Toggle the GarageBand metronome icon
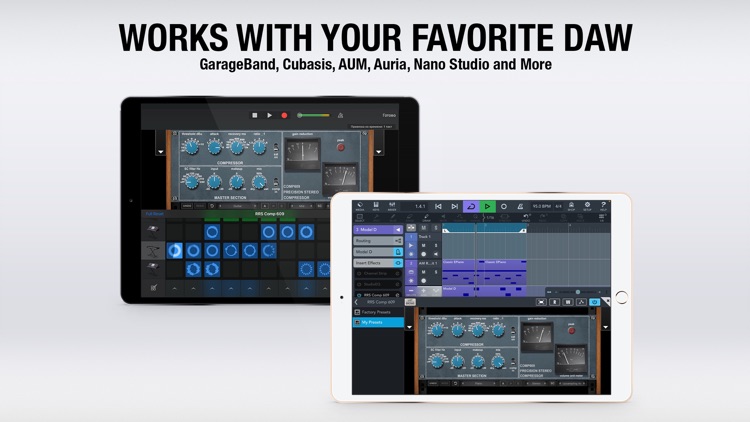 click(341, 115)
